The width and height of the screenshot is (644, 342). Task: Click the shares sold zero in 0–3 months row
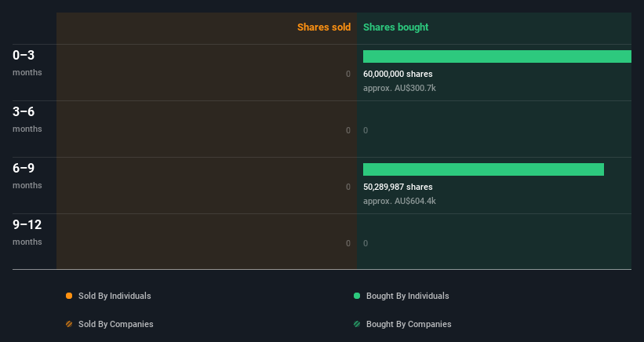(x=348, y=74)
